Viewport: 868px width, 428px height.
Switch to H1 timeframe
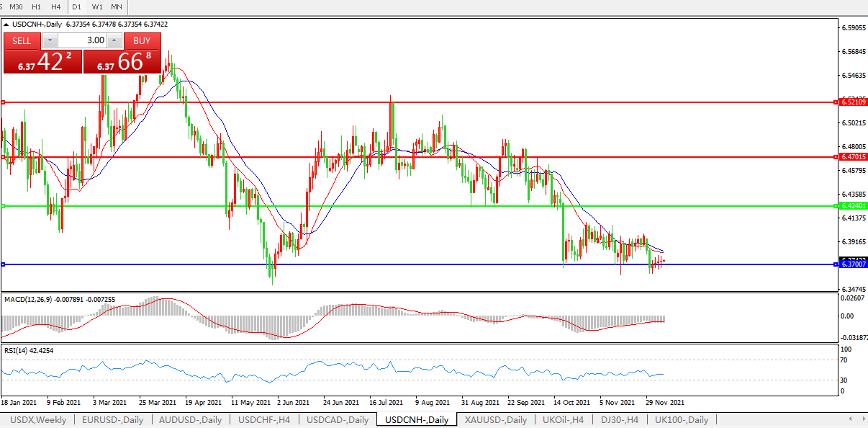[36, 6]
